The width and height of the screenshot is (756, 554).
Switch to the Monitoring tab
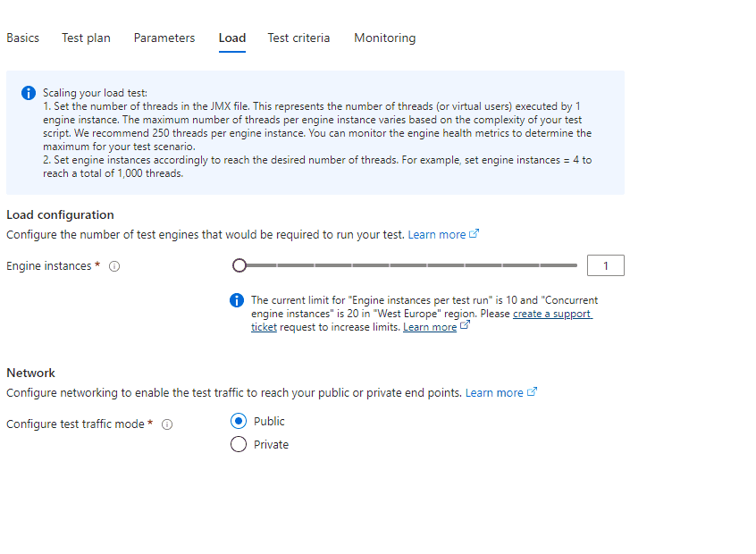pos(385,38)
